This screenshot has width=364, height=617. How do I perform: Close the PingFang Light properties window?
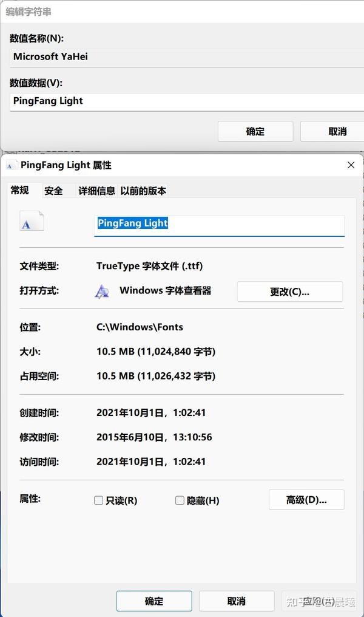click(x=351, y=165)
